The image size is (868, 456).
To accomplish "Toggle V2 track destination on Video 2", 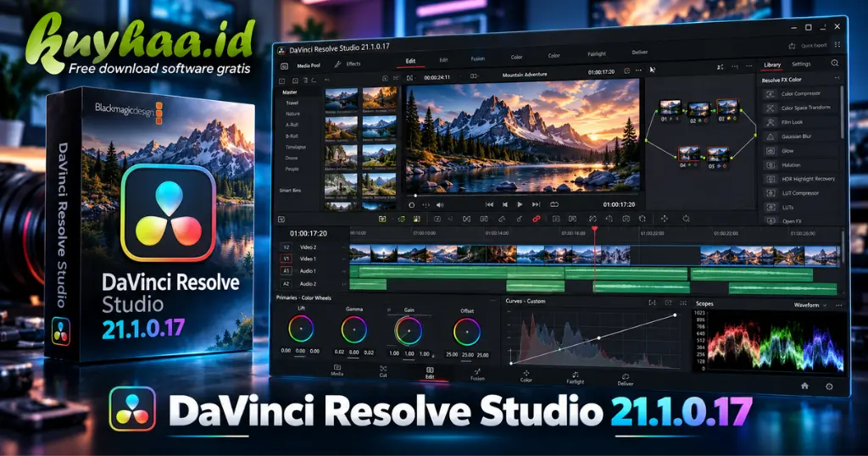I will [287, 247].
